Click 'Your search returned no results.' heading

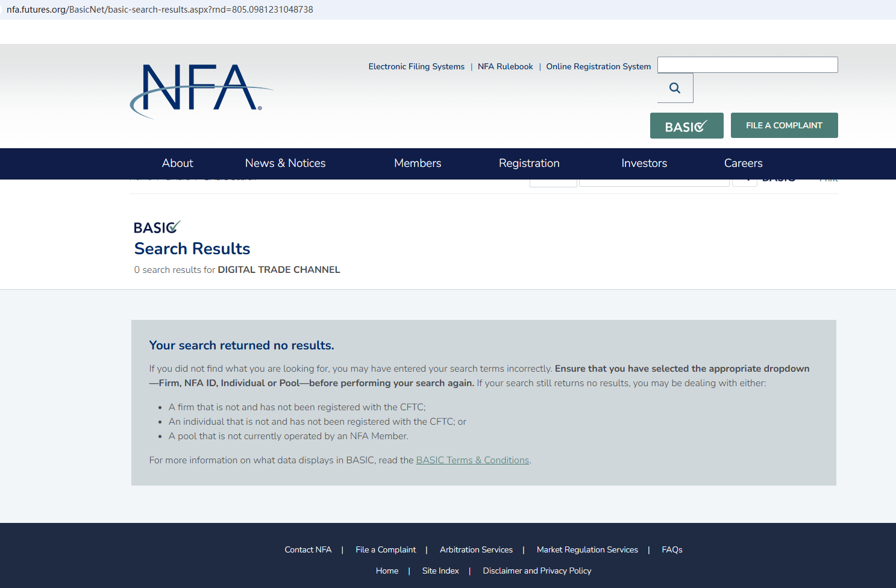[x=242, y=345]
